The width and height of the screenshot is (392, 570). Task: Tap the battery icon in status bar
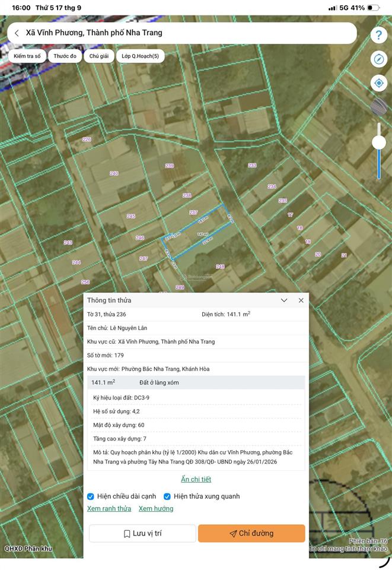[x=374, y=8]
